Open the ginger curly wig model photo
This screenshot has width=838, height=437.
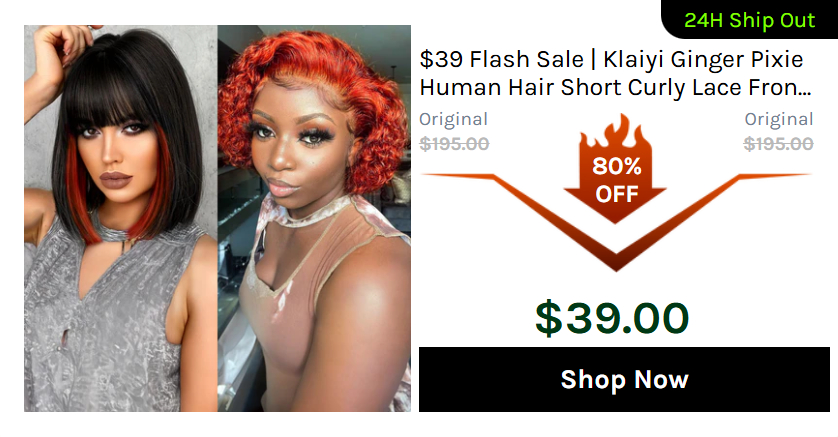(314, 218)
